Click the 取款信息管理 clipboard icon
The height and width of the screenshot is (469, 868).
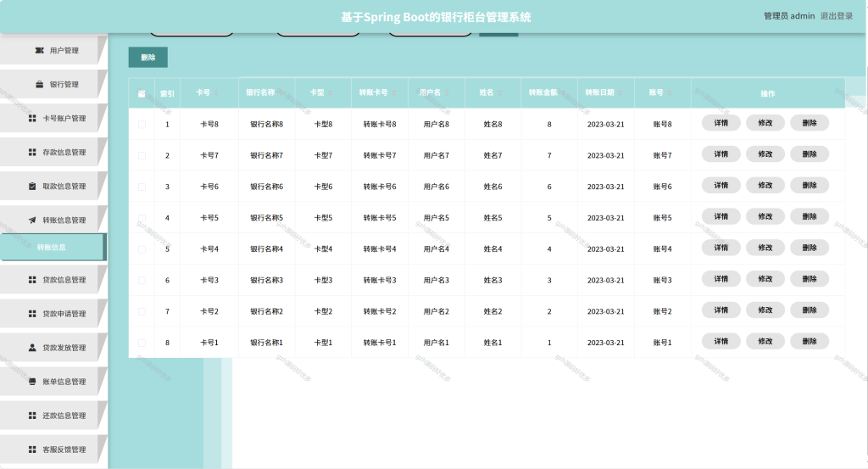tap(32, 186)
